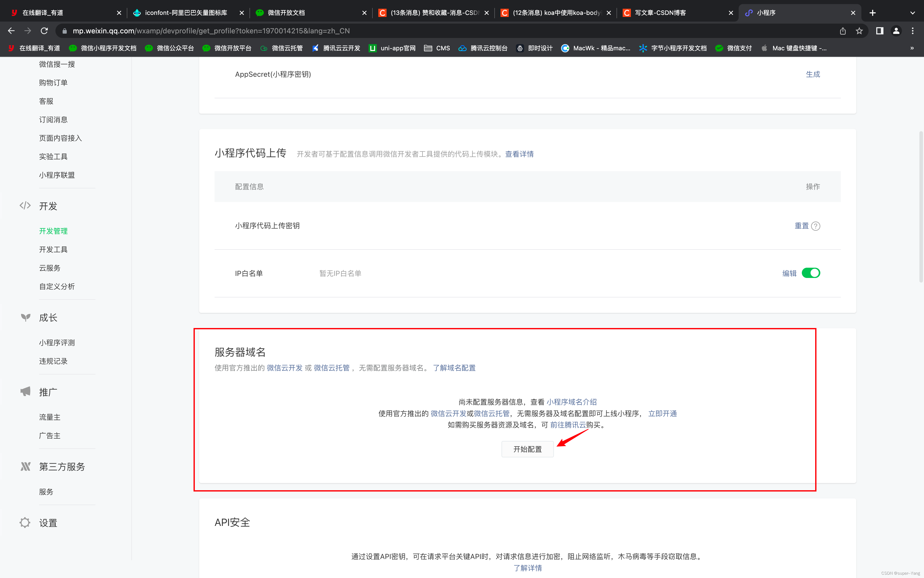Select 开发管理 in the sidebar
Screen dimensions: 924x578
point(53,231)
